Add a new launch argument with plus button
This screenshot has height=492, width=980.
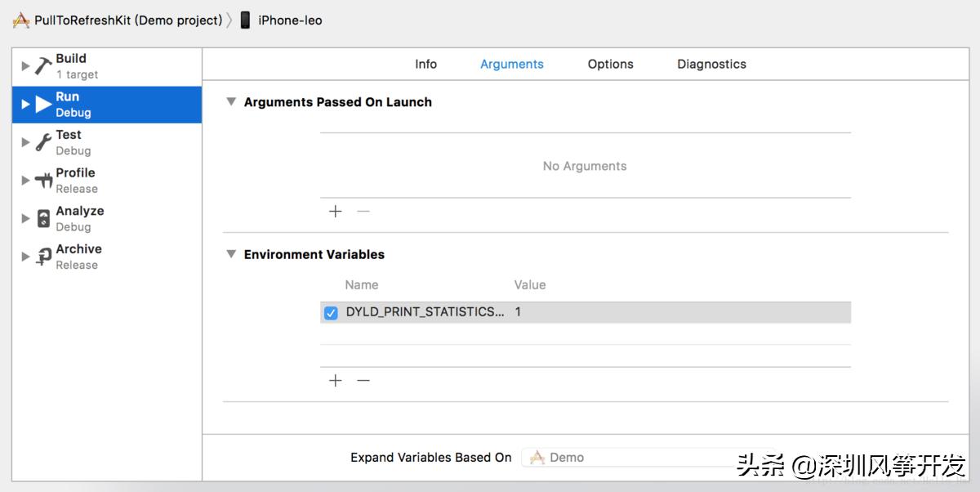335,212
